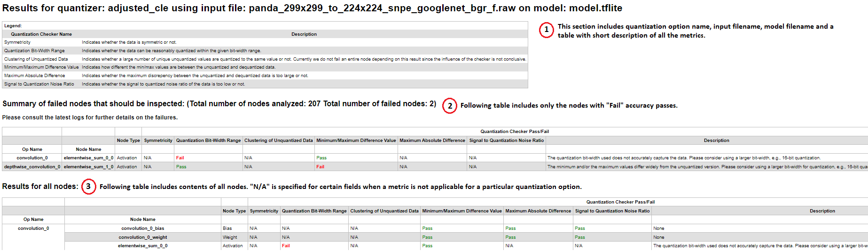Click "None" description in the convolution_0_weight row
Screen dimensions: 868x251
point(659,237)
